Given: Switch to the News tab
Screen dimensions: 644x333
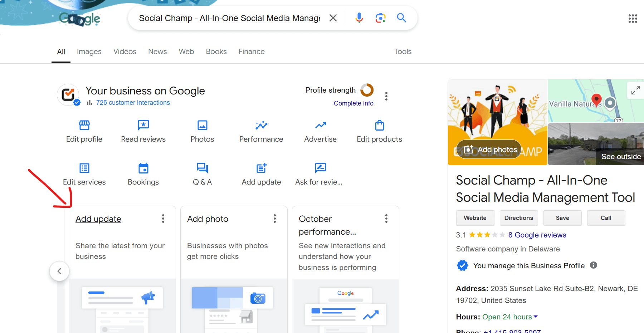Looking at the screenshot, I should click(157, 52).
